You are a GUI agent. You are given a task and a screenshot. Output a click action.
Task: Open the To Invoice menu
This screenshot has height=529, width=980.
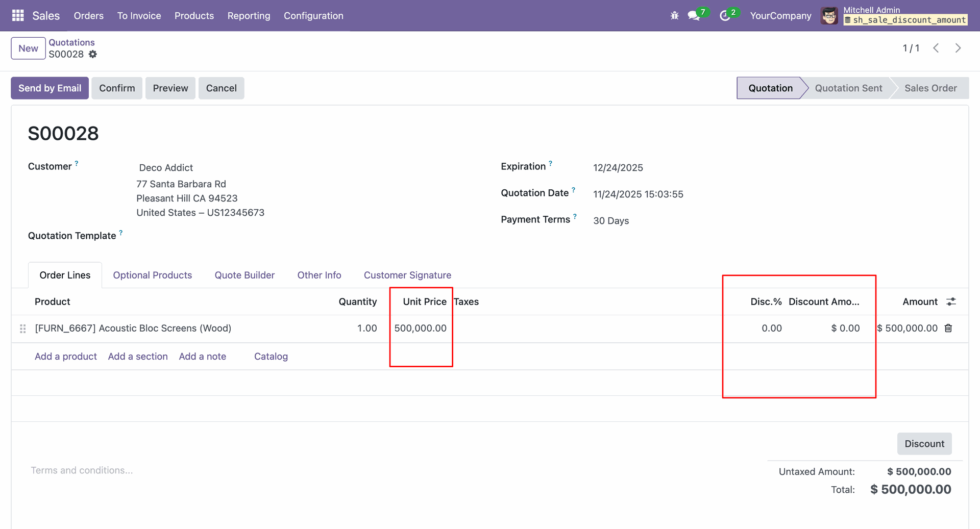139,16
